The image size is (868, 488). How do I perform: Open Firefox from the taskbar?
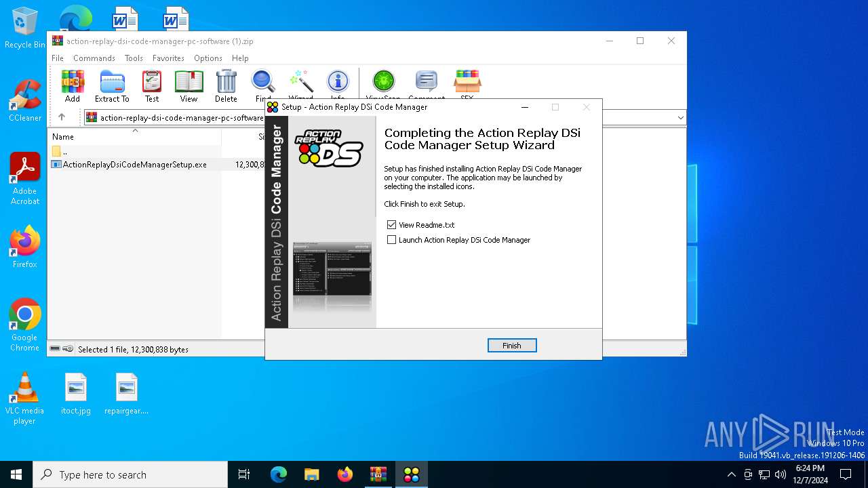[x=345, y=474]
